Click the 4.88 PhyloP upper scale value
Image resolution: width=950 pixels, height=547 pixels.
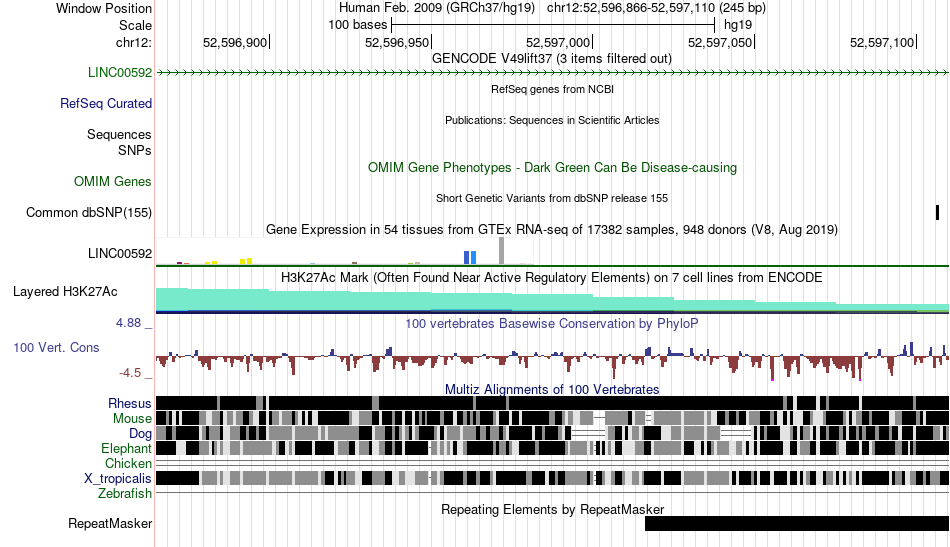tap(128, 323)
